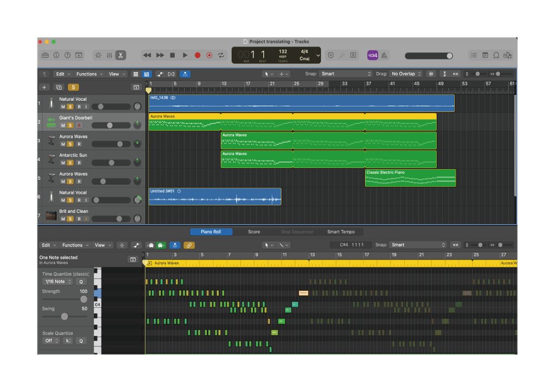Switch to the Step Sequencer tab
Viewport: 555px width, 392px height.
point(297,232)
